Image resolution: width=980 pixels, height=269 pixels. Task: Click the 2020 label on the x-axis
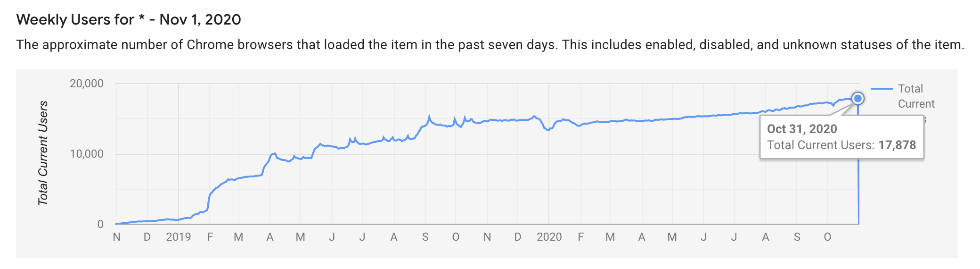549,237
